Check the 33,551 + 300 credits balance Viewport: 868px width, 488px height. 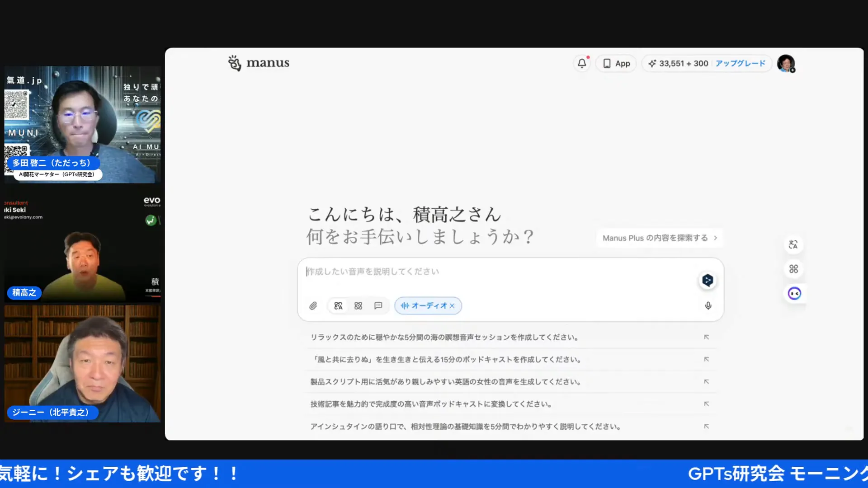point(678,64)
